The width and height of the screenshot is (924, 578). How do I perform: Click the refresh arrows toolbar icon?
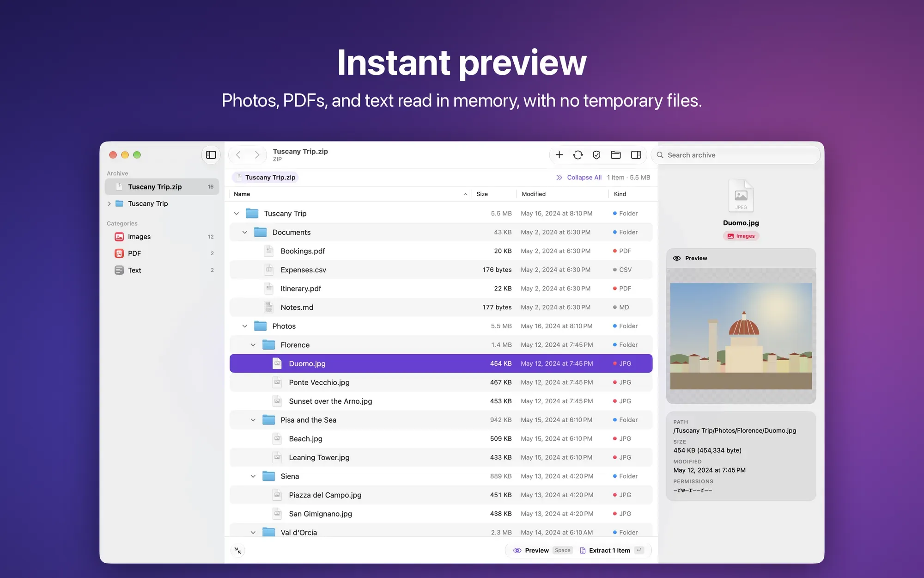[578, 155]
